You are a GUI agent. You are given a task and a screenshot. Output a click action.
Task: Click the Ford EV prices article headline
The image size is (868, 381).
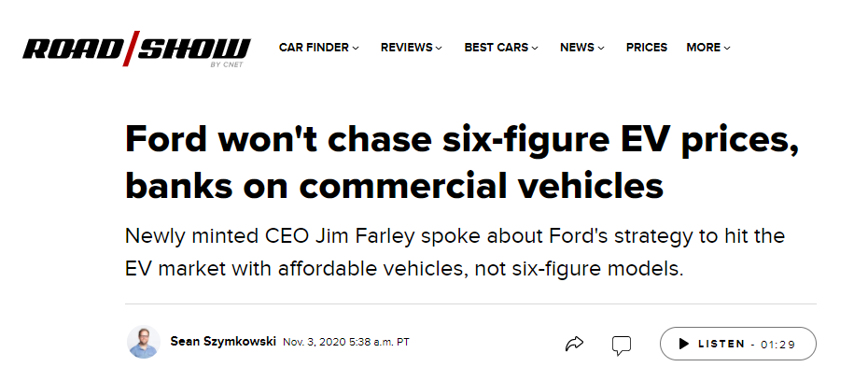pos(462,163)
